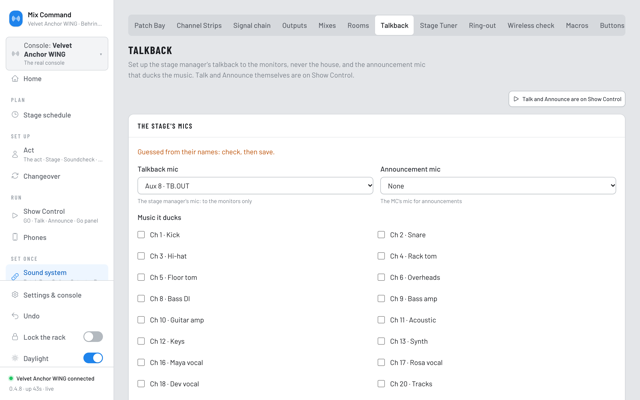
Task: Switch to the Macros tab
Action: tap(577, 25)
